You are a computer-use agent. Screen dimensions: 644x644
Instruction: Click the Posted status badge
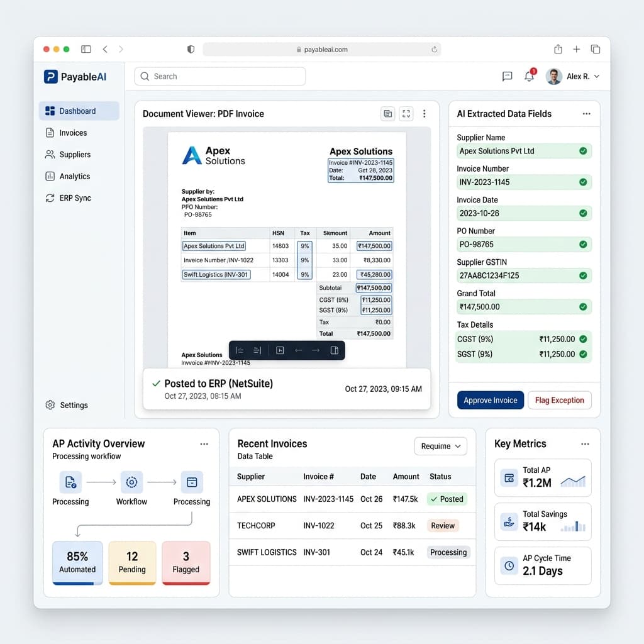447,499
